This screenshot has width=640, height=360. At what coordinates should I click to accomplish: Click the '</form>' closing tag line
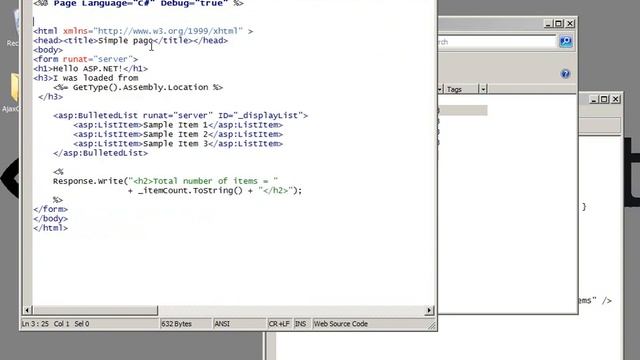[51, 209]
